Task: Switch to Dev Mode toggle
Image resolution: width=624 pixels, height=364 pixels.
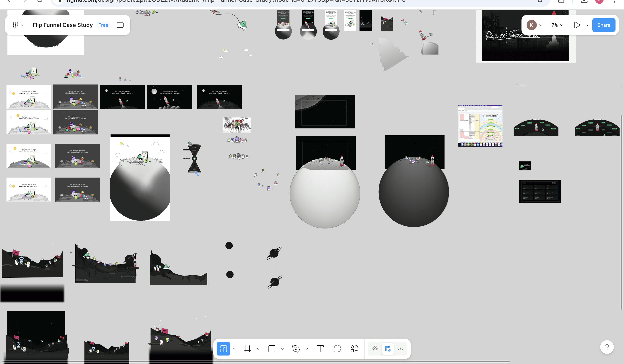Action: click(400, 349)
